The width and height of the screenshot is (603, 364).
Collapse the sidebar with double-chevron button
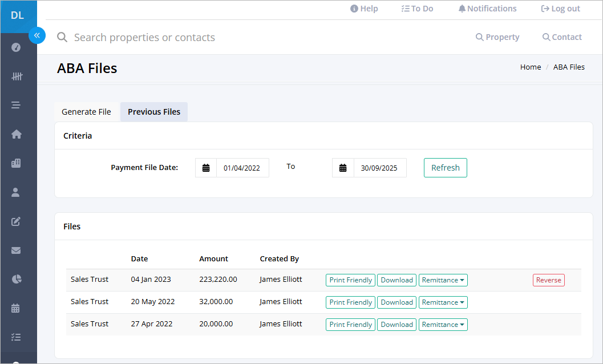[x=37, y=35]
